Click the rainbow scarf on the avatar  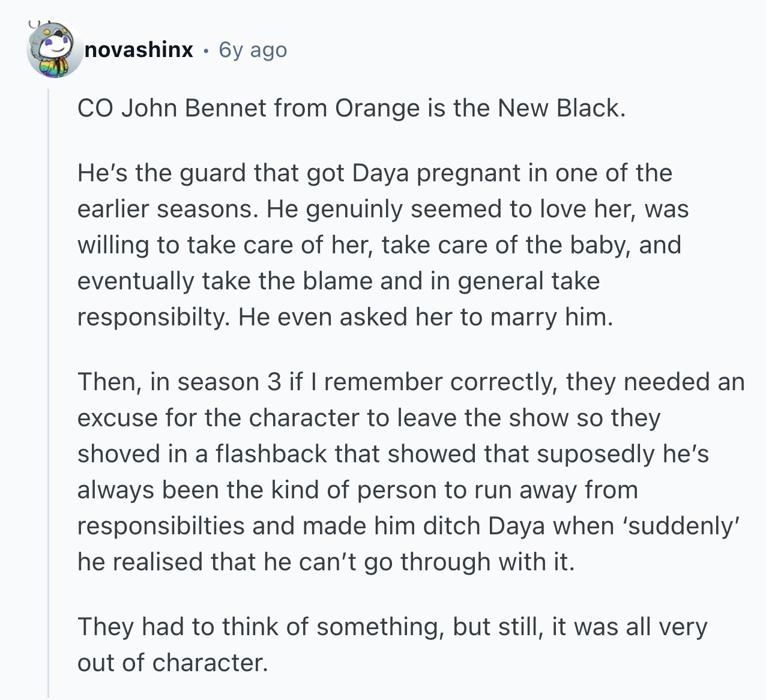point(55,67)
